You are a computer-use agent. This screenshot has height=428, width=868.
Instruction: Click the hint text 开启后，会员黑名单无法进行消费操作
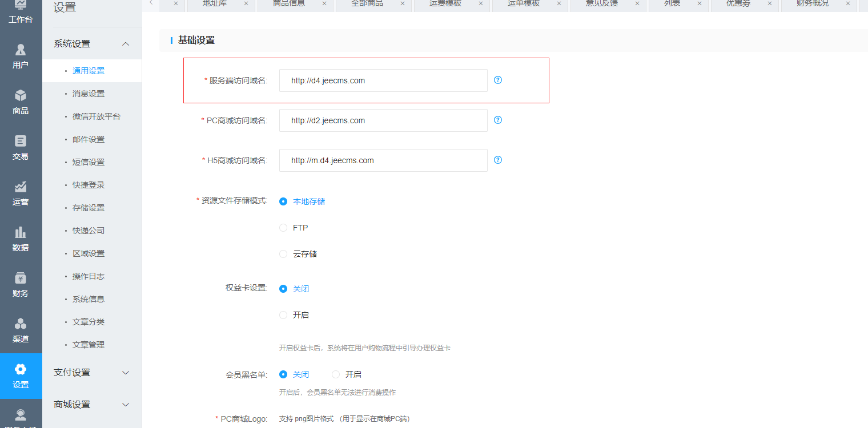click(337, 393)
